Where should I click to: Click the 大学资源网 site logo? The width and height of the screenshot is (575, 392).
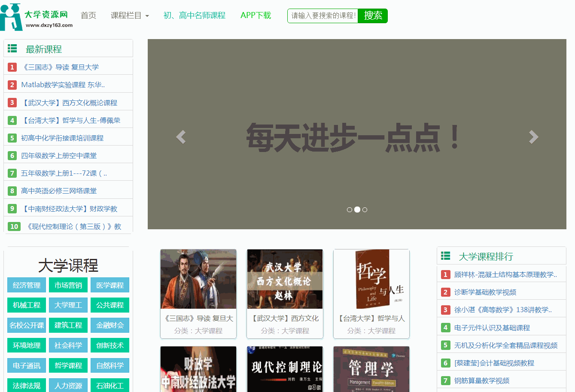point(37,17)
